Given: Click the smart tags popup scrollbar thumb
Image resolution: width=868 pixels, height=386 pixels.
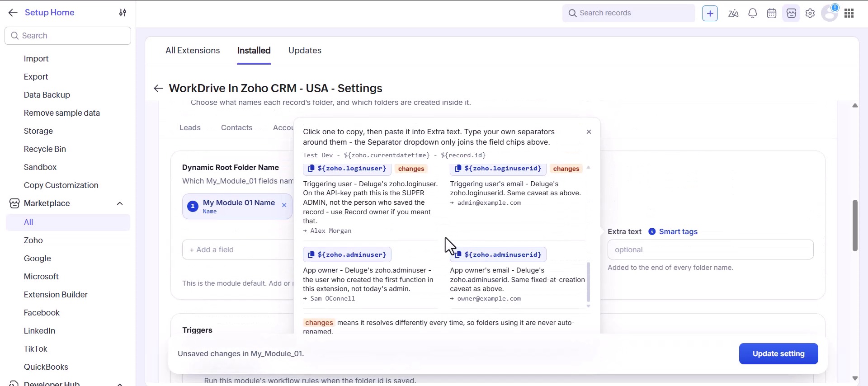Looking at the screenshot, I should [x=588, y=282].
